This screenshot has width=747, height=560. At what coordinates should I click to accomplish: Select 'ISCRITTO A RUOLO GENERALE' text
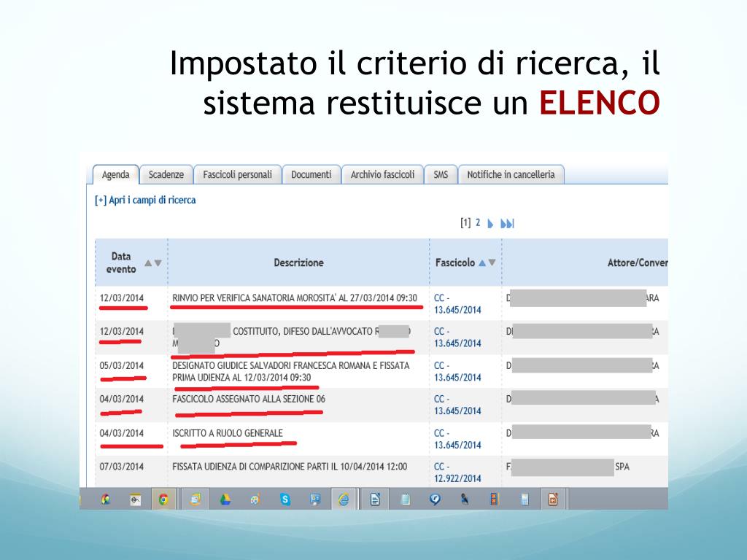click(228, 433)
